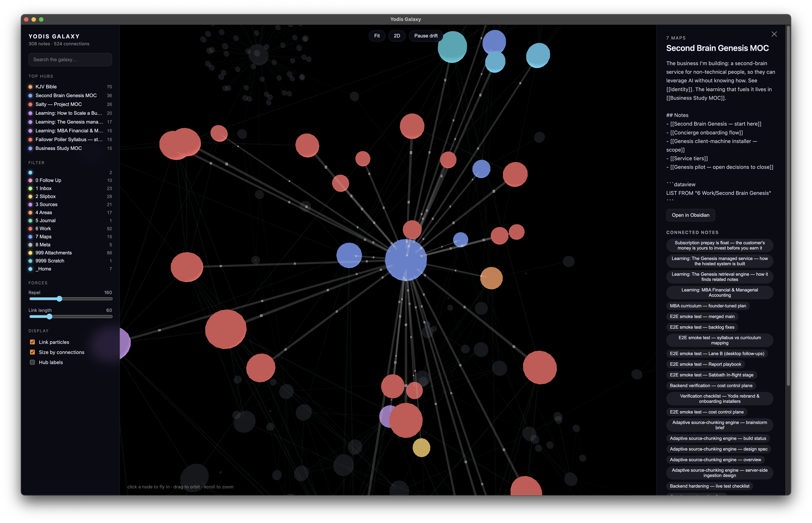Filter by 3 Sources folder
This screenshot has width=812, height=523.
[x=70, y=204]
